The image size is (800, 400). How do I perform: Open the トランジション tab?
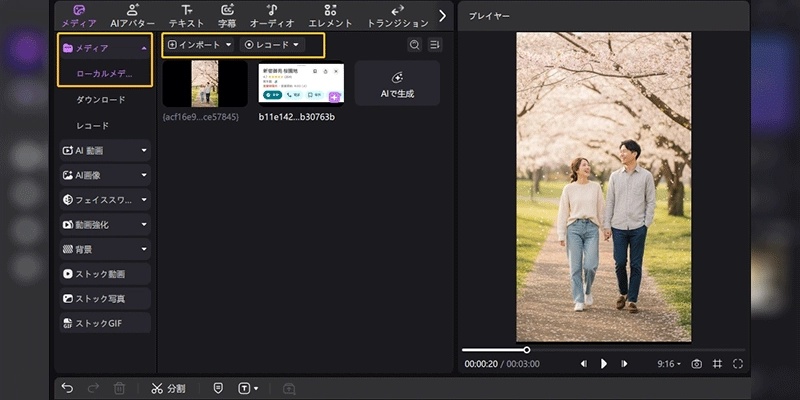coord(398,16)
